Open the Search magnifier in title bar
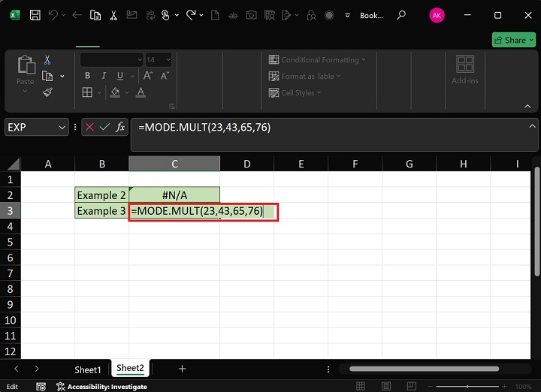Screen dimensions: 541x392 tap(401, 15)
